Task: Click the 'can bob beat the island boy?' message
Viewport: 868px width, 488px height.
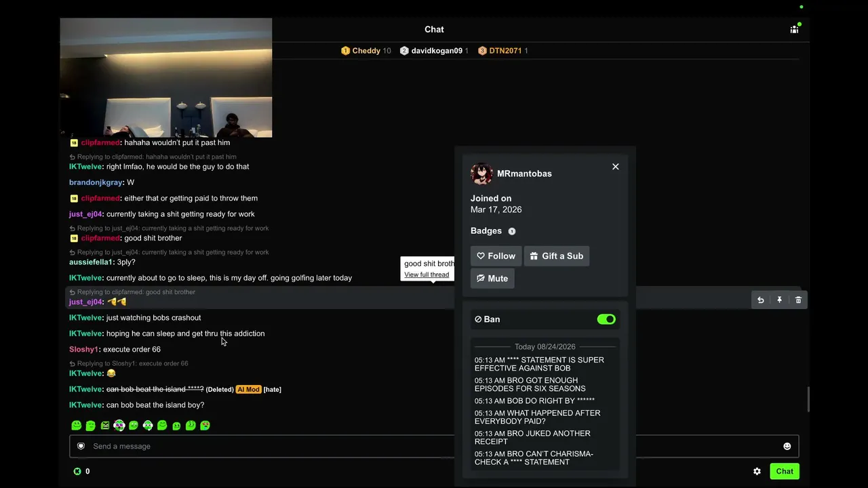Action: (155, 405)
